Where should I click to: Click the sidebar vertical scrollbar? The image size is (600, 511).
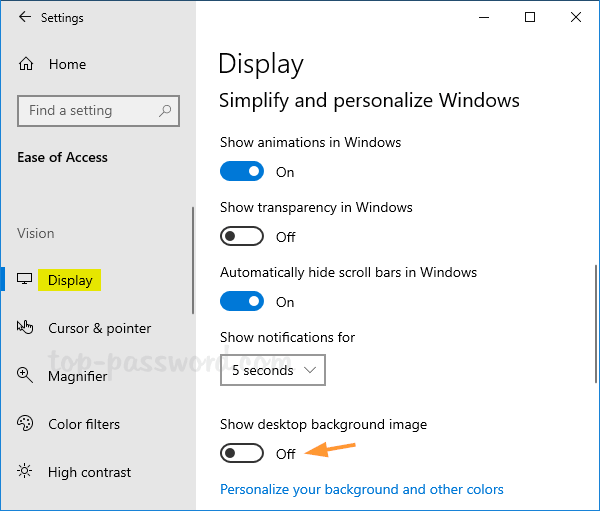(x=193, y=260)
